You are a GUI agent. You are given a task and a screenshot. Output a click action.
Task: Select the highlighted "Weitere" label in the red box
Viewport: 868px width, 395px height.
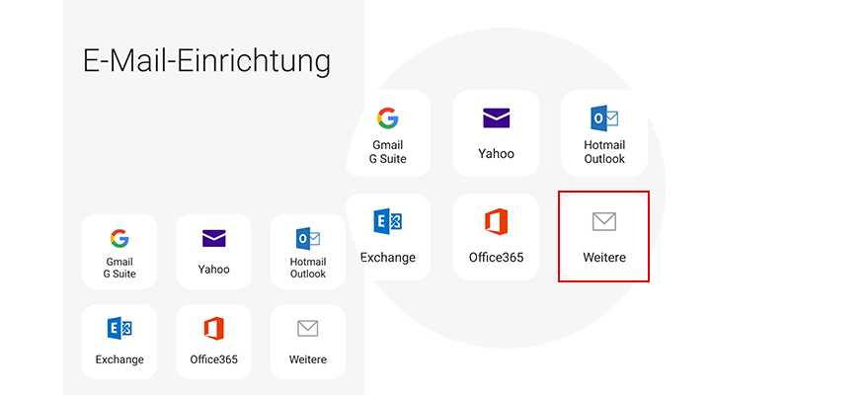603,258
